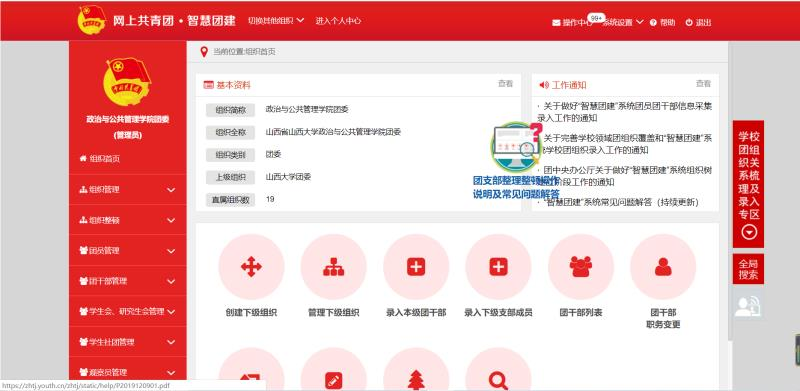Click the 全局搜索 button
This screenshot has height=391, width=800.
pyautogui.click(x=748, y=270)
